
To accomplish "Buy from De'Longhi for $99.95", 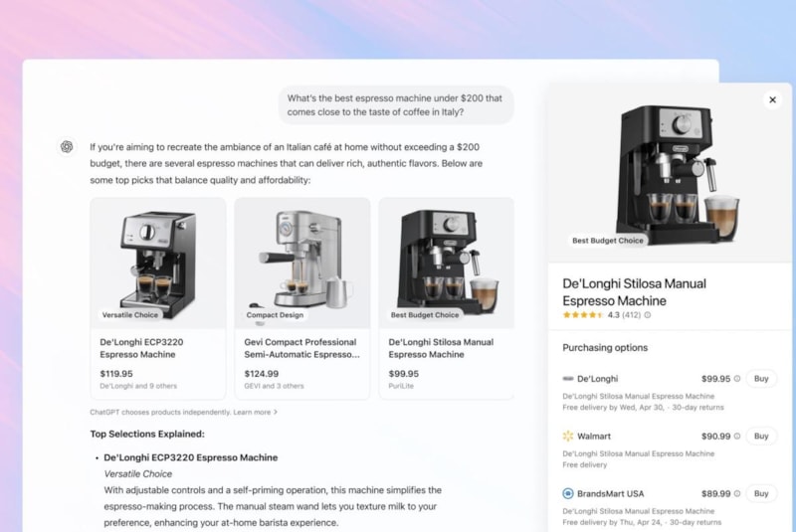I will [x=761, y=379].
